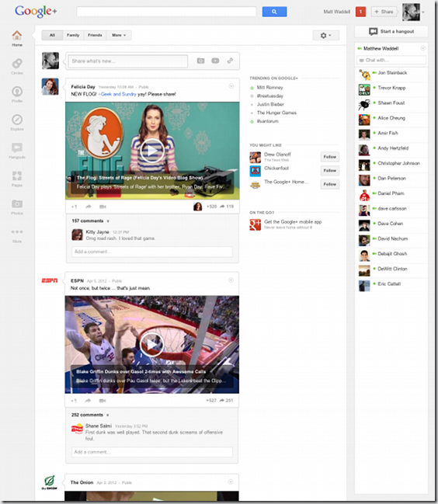
Task: Follow The Google+ Home page suggestion
Action: click(x=330, y=184)
